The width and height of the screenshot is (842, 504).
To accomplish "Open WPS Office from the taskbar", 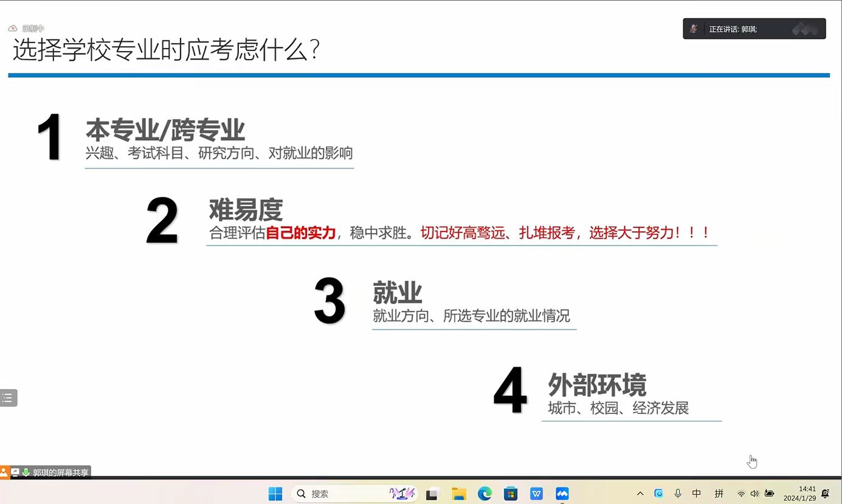I will pos(536,494).
